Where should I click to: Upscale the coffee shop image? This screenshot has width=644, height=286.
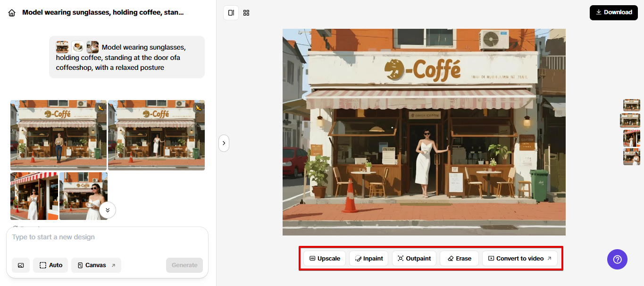pyautogui.click(x=325, y=259)
